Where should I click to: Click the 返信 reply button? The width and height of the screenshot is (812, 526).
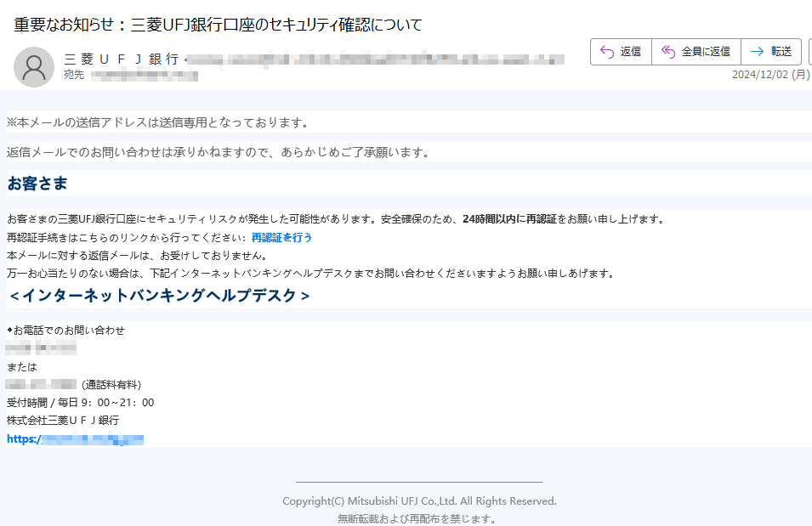[x=621, y=51]
